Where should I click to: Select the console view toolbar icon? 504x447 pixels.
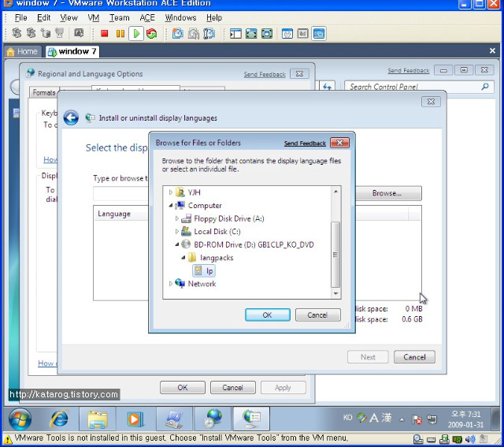point(318,33)
